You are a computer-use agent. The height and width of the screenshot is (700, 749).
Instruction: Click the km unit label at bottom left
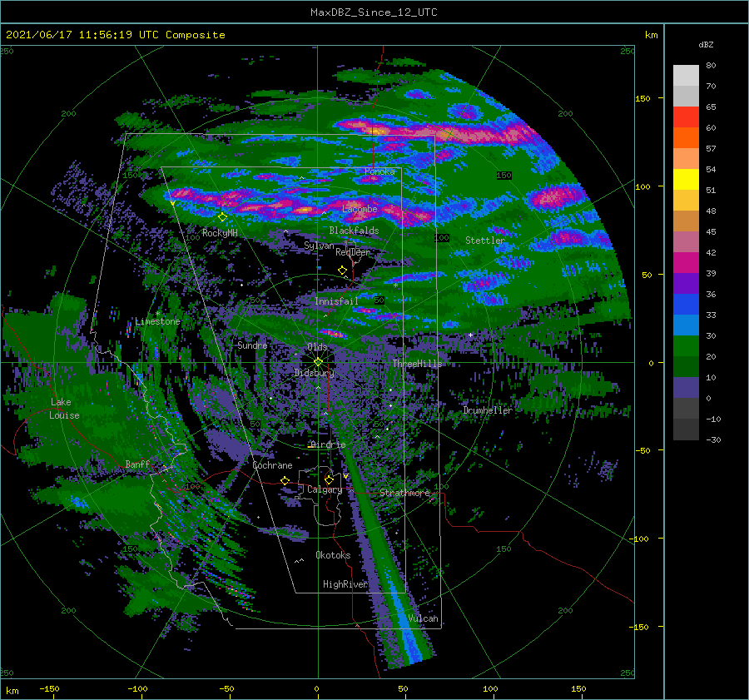12,691
